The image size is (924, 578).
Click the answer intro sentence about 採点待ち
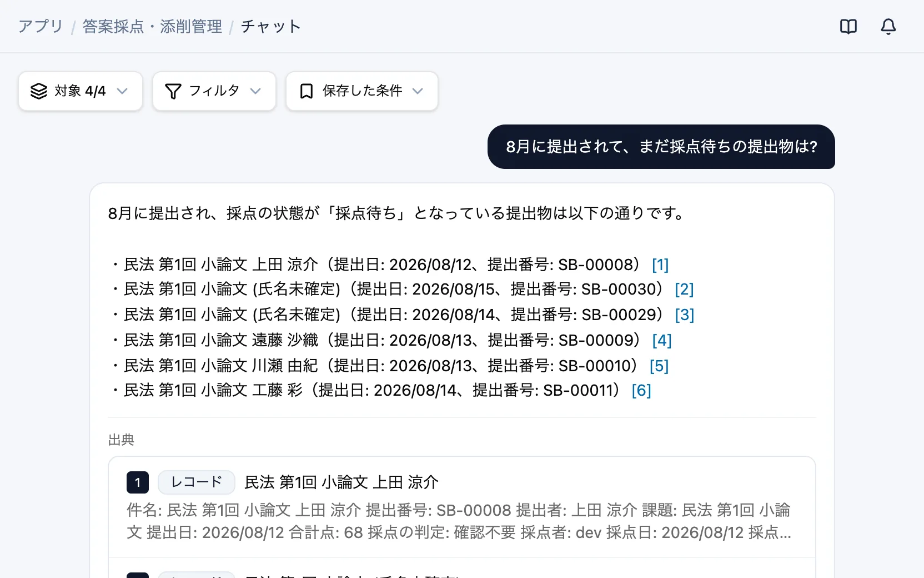397,213
